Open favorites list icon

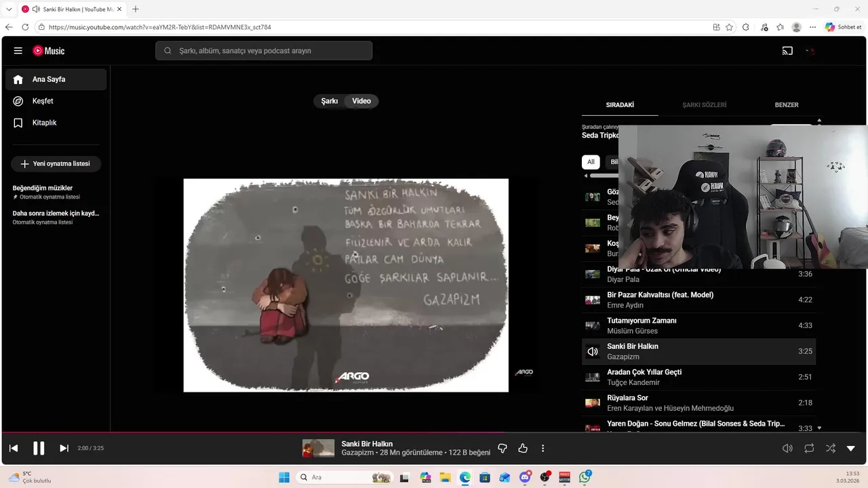click(x=781, y=27)
